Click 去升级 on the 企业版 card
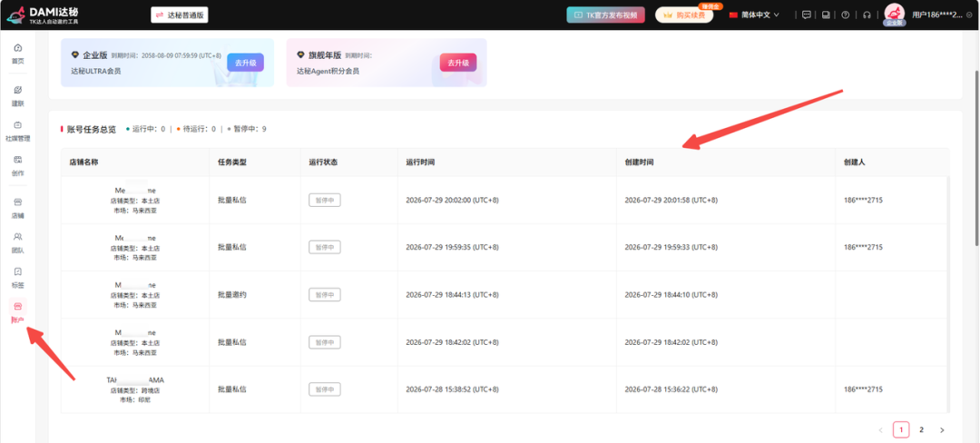Image resolution: width=980 pixels, height=443 pixels. pos(246,63)
